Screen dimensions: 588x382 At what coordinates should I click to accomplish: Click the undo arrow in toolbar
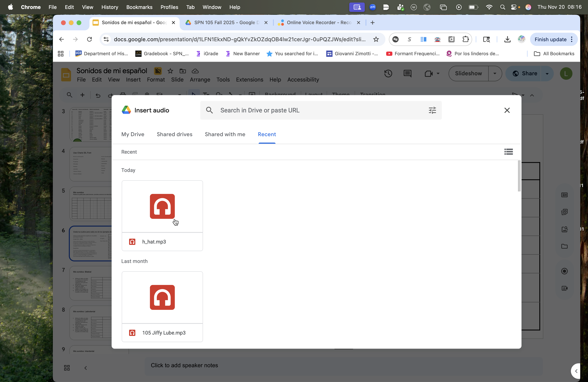point(98,95)
